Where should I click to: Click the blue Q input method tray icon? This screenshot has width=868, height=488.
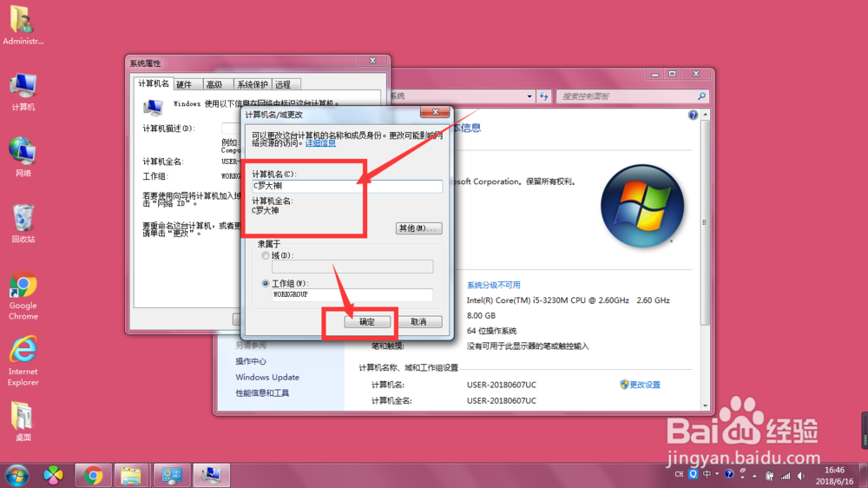coord(693,474)
